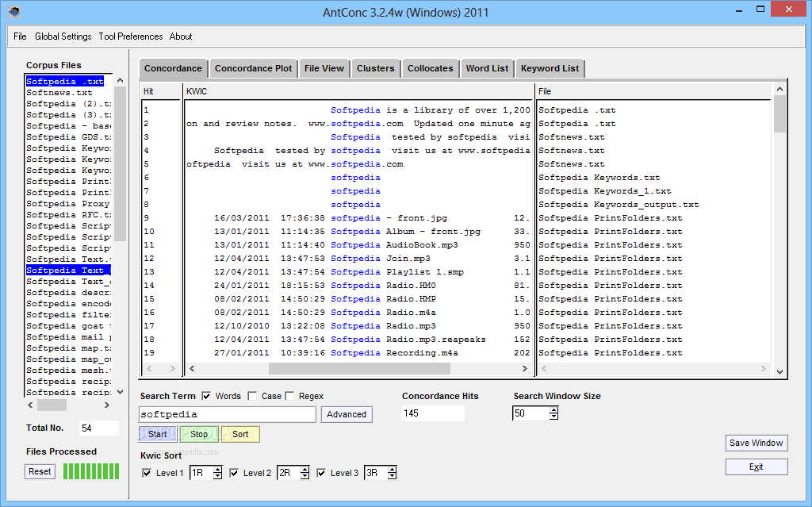Click corpus files horizontal scroll-right arrow
Screen dimensions: 812x507
coord(107,405)
